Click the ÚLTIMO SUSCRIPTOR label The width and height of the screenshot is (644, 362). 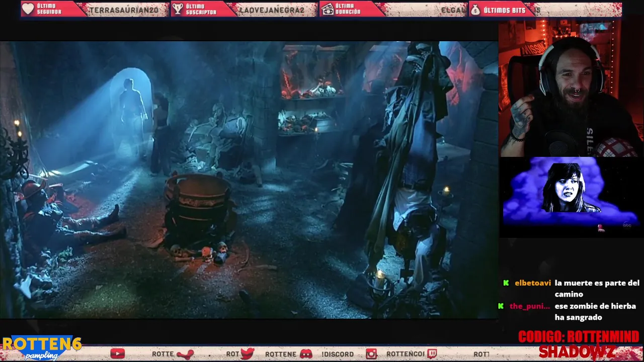[201, 9]
